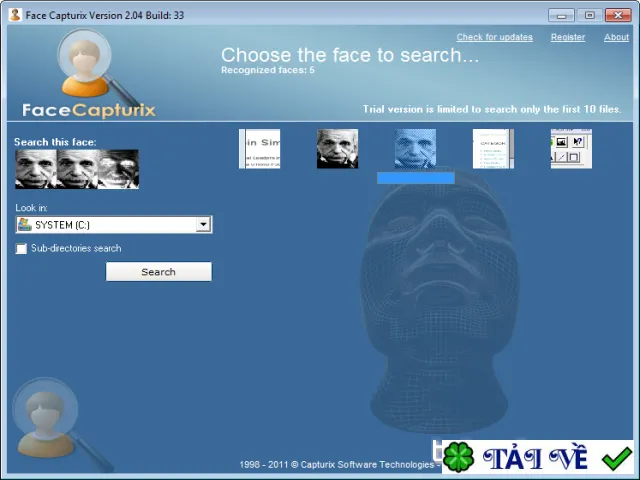
Task: Click the Recognized faces: 5 text
Action: click(268, 70)
